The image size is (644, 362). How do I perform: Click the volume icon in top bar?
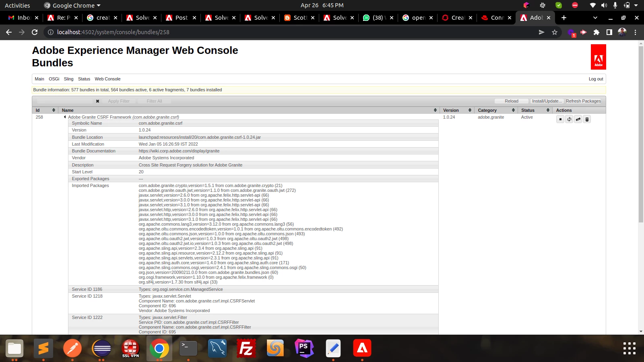(604, 5)
